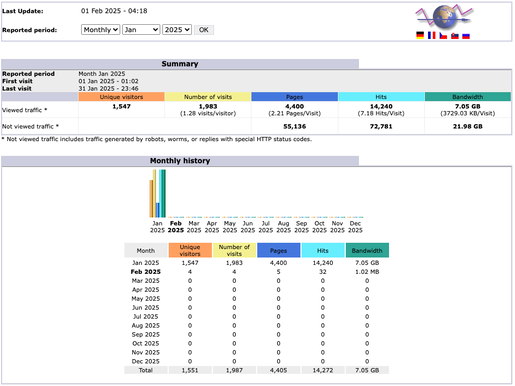Click the Monthly history section heading
Screen dimensions: 515x386
180,161
